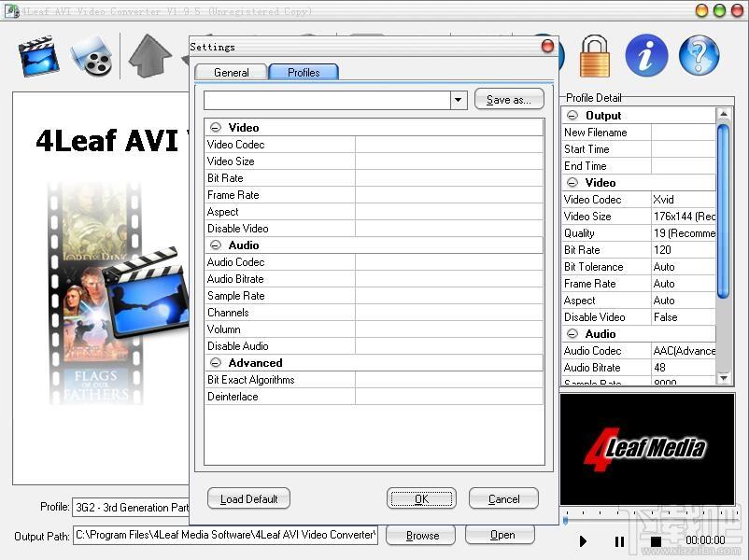
Task: Select the Bit Exact Algorithms row
Action: (x=374, y=380)
